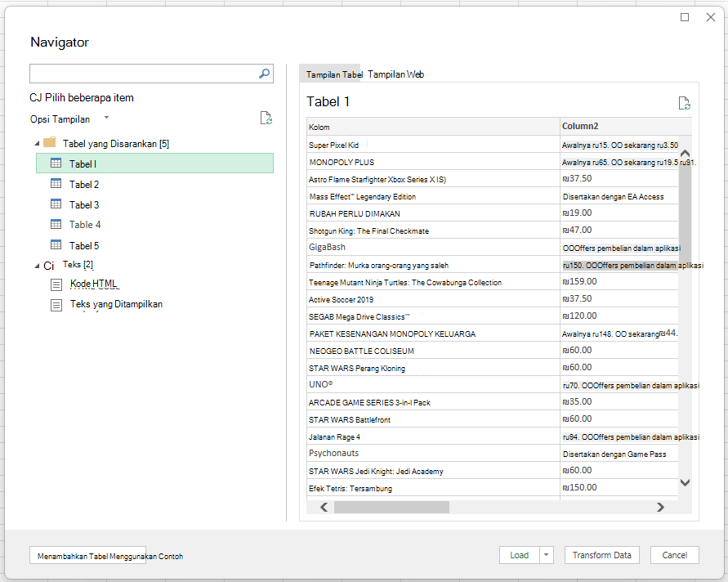Screen dimensions: 728x582
Task: Switch to the Tampilan Web tab
Action: point(396,74)
